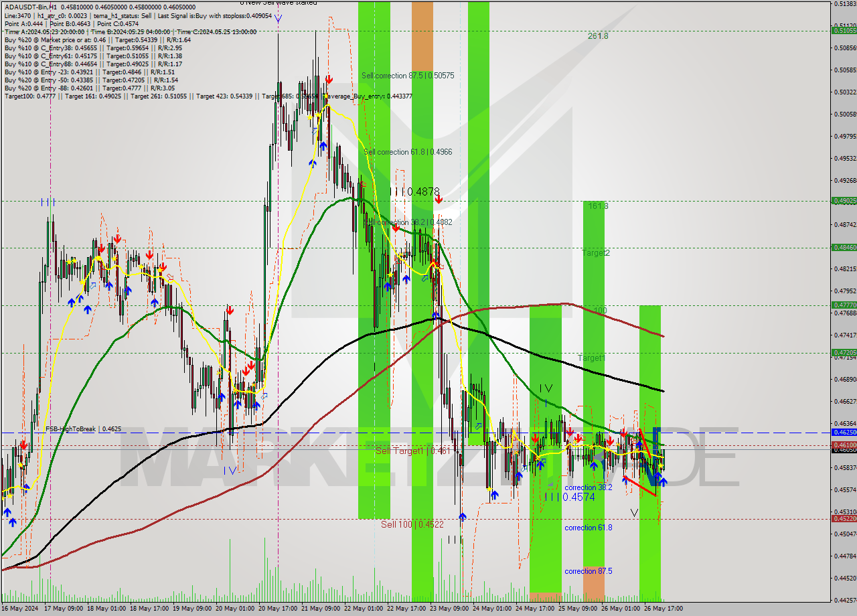The height and width of the screenshot is (616, 857).
Task: Click the '24 May 17:00' time axis label
Action: pos(534,609)
